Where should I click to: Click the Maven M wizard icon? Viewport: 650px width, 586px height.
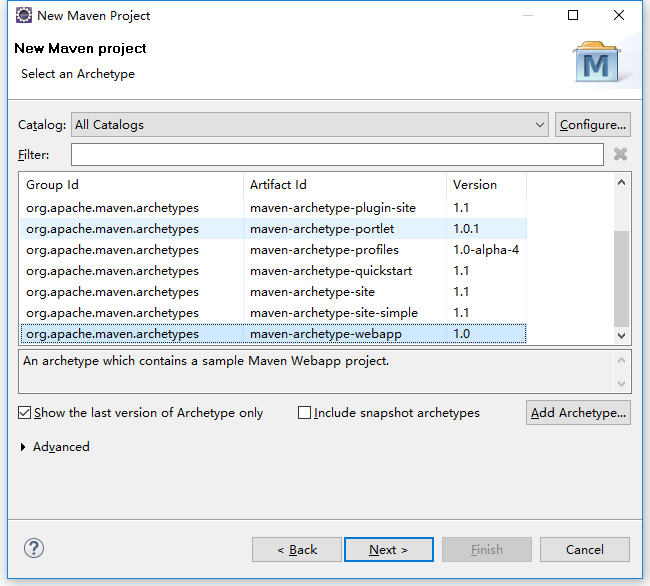click(x=597, y=62)
